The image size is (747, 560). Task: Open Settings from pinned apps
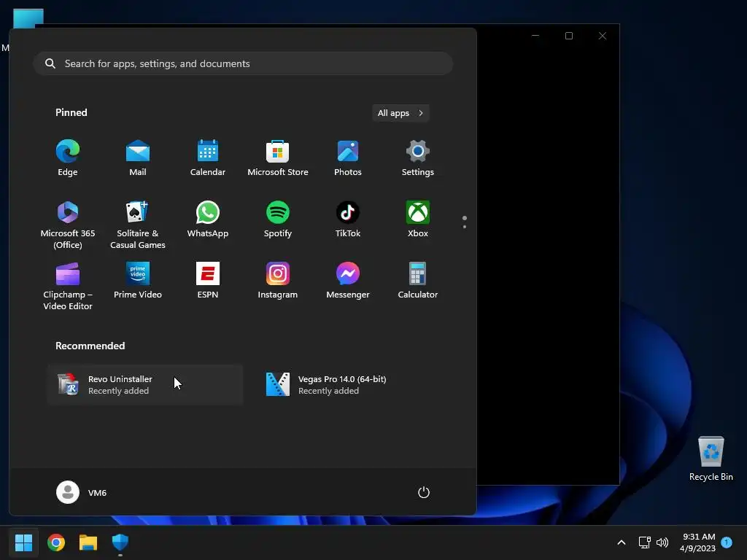click(x=418, y=158)
